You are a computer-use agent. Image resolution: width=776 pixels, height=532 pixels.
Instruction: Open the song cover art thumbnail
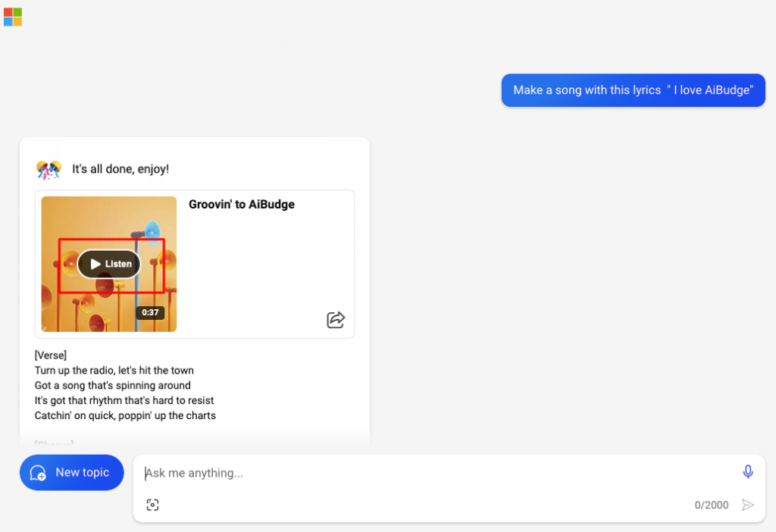[109, 264]
